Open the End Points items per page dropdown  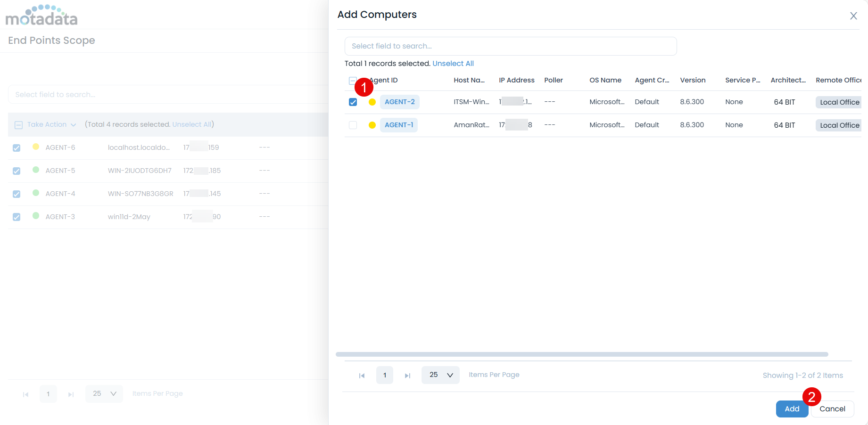[104, 394]
